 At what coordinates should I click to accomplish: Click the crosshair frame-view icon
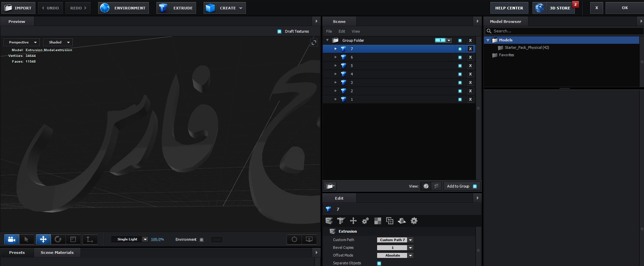point(294,239)
